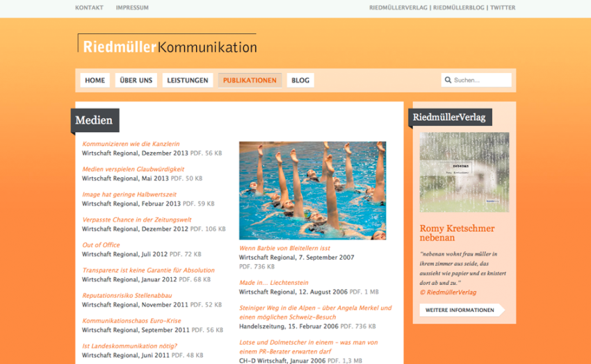Visit the RiedmüllerVerlag top link
Image resolution: width=591 pixels, height=364 pixels.
(x=398, y=8)
